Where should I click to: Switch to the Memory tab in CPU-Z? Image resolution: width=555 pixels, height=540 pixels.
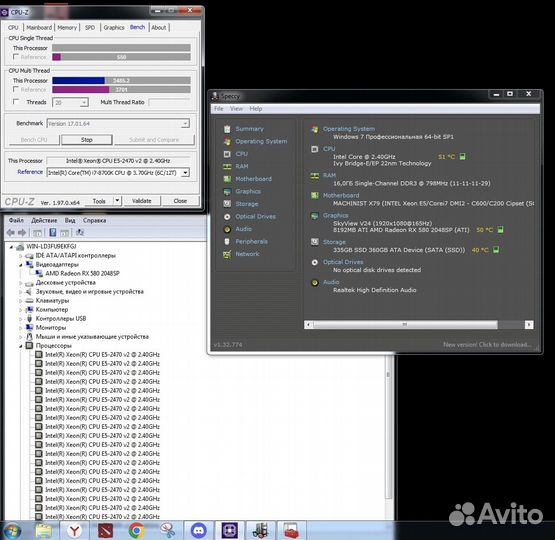[67, 28]
